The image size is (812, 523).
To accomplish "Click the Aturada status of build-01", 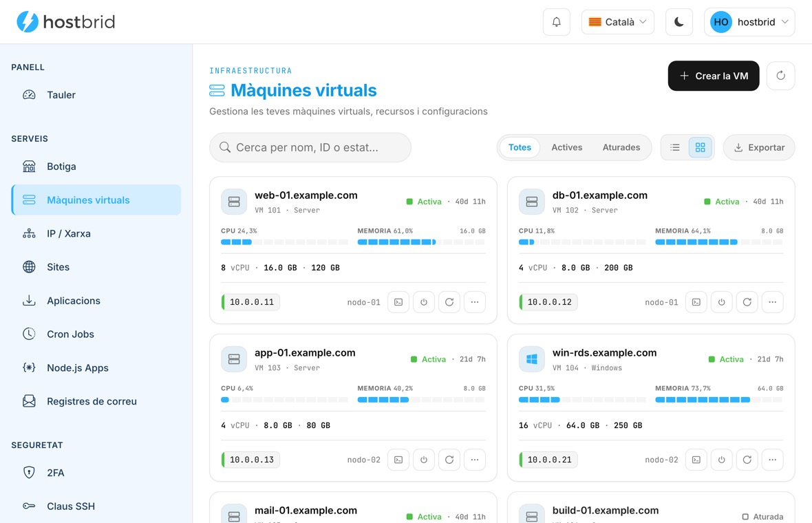I will pyautogui.click(x=763, y=516).
